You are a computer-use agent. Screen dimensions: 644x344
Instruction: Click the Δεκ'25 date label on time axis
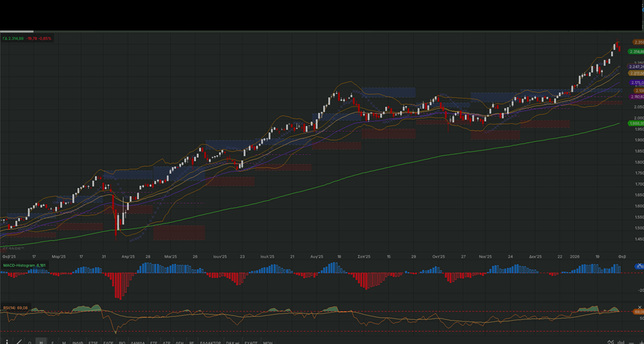pos(535,256)
